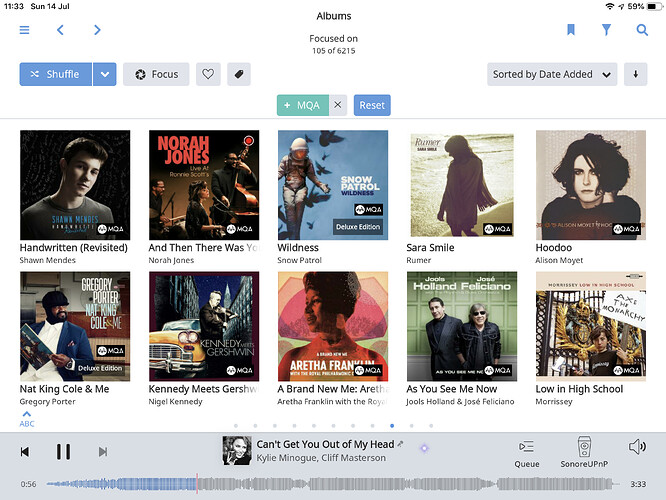Open search with the magnifier icon
Image resolution: width=666 pixels, height=500 pixels.
pyautogui.click(x=642, y=30)
